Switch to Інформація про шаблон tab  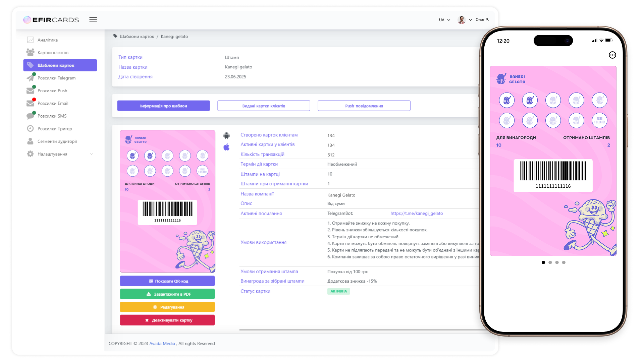(x=163, y=106)
